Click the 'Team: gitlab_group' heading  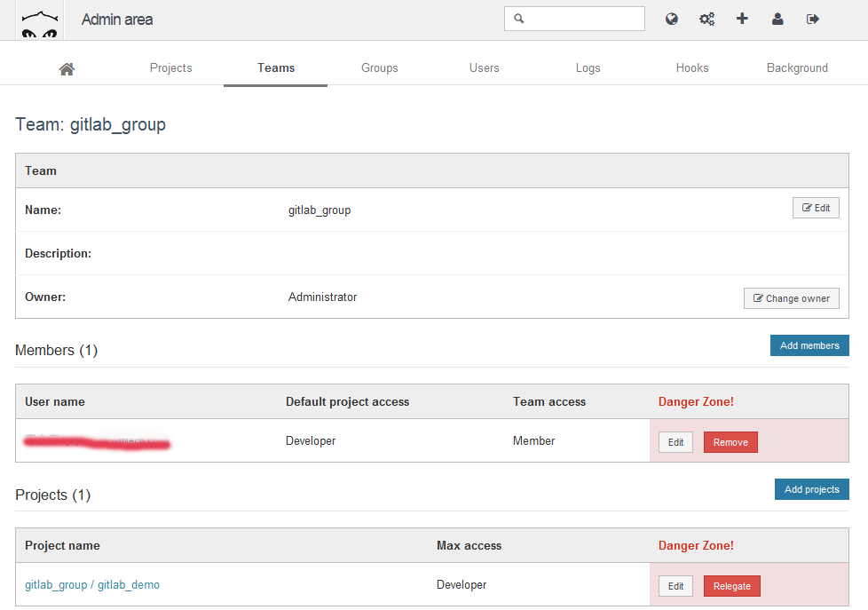click(x=91, y=124)
